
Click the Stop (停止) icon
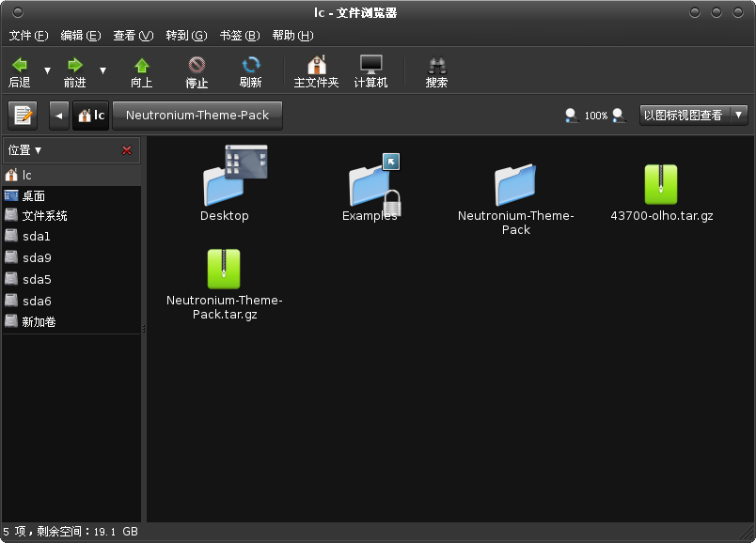point(197,65)
